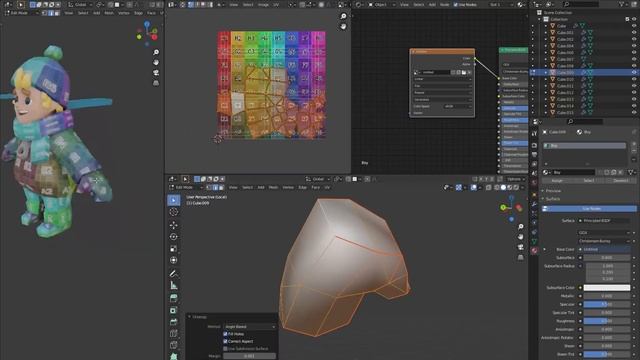The width and height of the screenshot is (640, 360).
Task: Click zoom magnifier in top-left character viewport
Action: [x=156, y=52]
